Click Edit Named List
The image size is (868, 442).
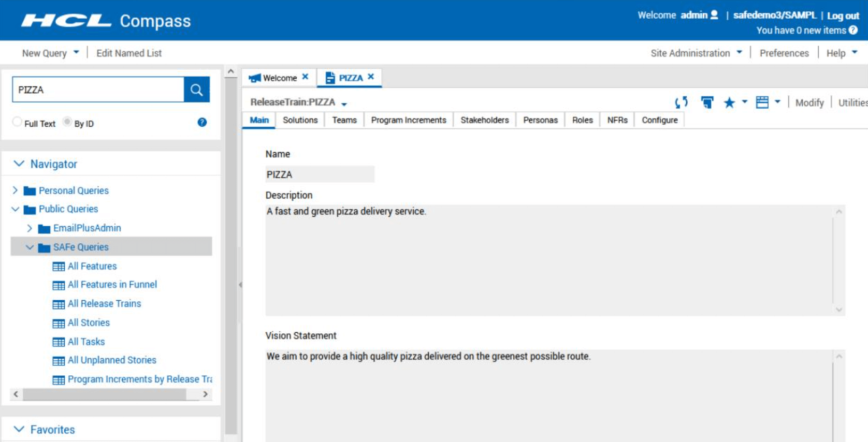129,53
